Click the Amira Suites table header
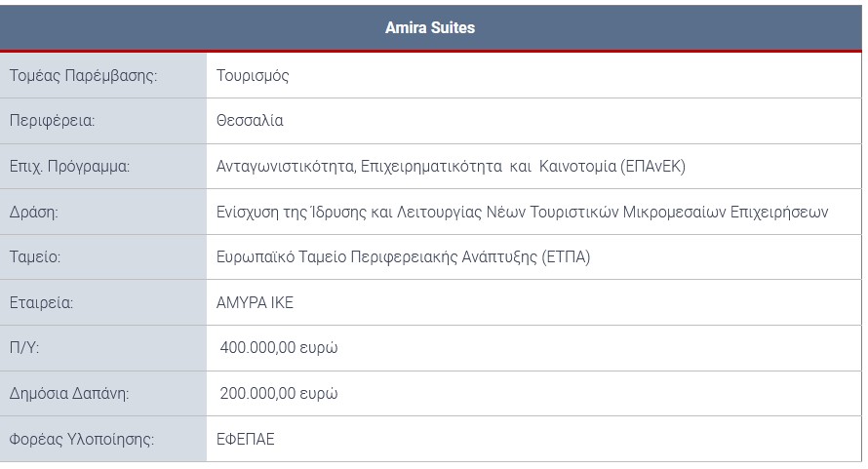868x469 pixels. [430, 27]
